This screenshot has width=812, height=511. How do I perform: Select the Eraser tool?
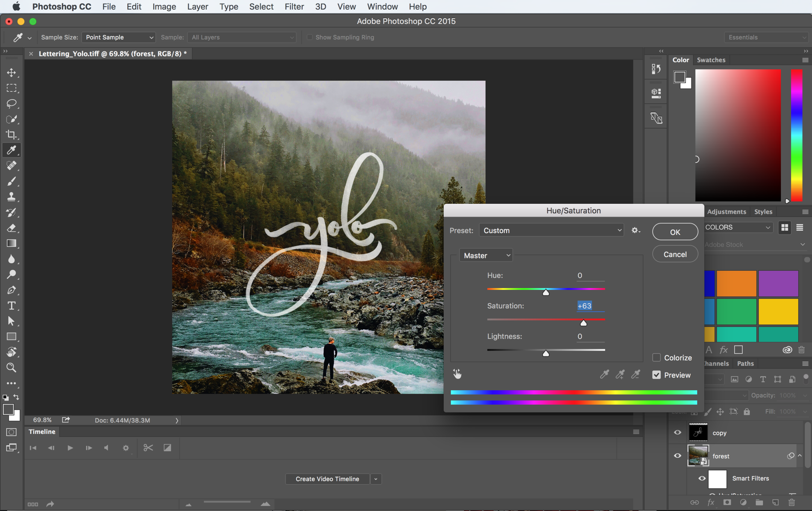coord(11,228)
